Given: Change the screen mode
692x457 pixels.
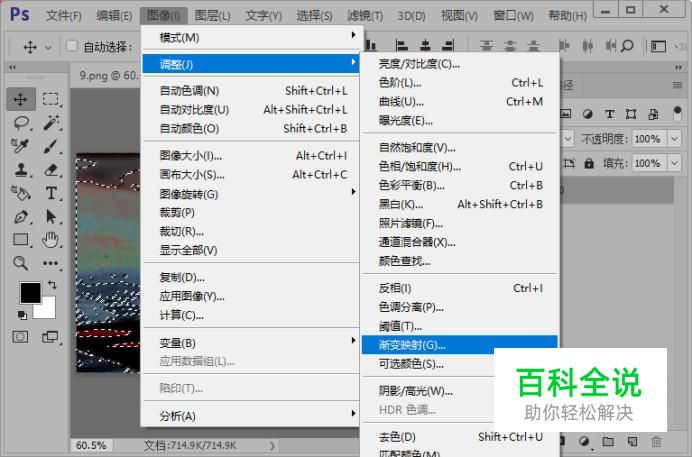Looking at the screenshot, I should coord(50,337).
